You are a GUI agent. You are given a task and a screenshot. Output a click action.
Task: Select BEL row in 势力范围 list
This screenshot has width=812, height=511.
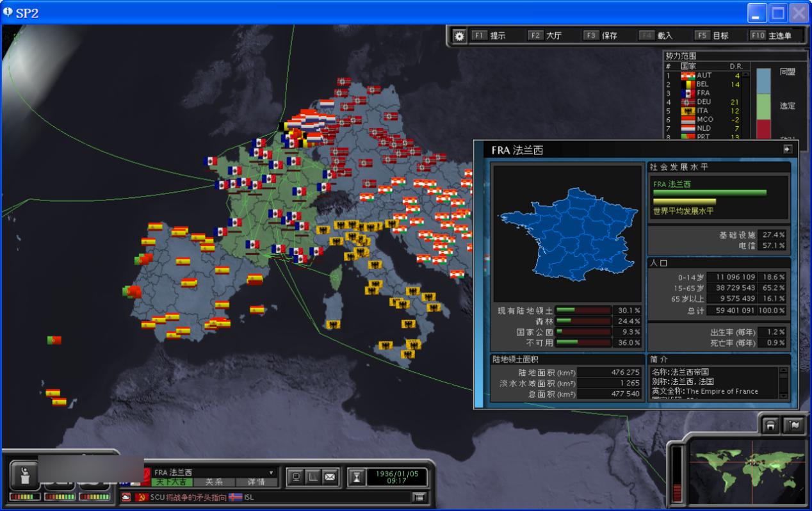[x=702, y=85]
